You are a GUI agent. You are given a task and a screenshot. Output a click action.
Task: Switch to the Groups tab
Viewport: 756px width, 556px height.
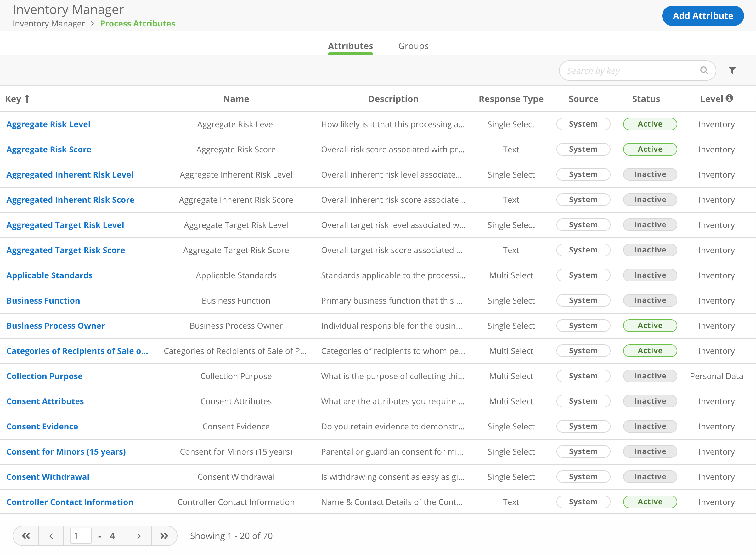pos(413,46)
